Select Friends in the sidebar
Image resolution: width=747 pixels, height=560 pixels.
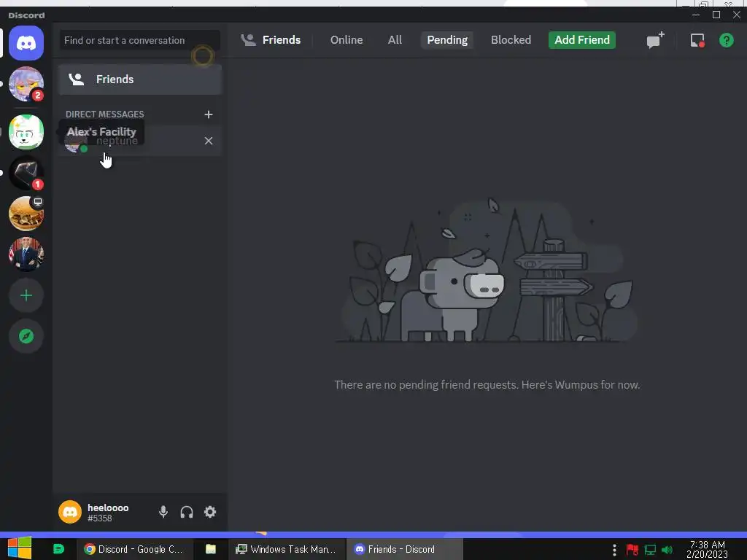pos(140,79)
